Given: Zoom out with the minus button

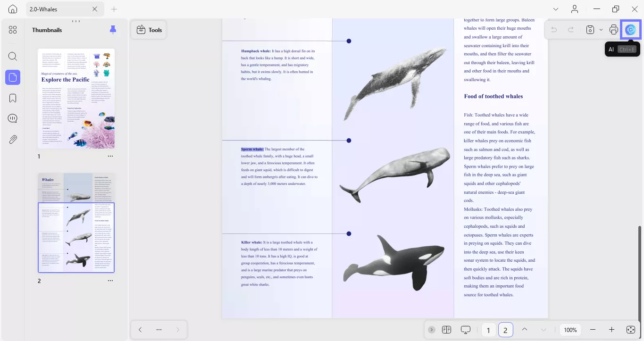Looking at the screenshot, I should pyautogui.click(x=593, y=330).
